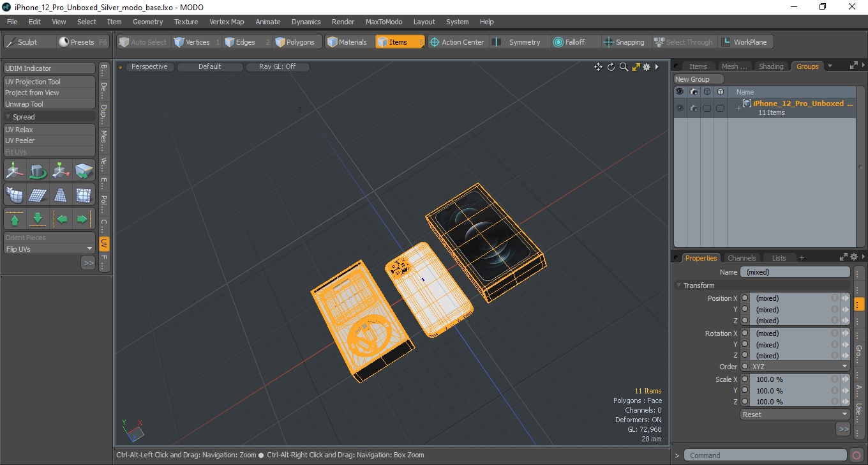Tick first checkbox in iPhone_12_Pro_Unboxed row

pyautogui.click(x=707, y=108)
